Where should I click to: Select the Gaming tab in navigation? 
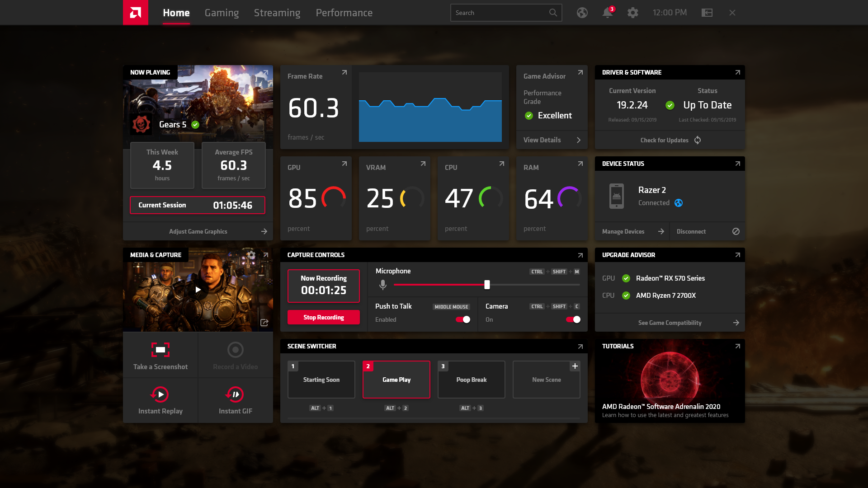click(x=221, y=13)
